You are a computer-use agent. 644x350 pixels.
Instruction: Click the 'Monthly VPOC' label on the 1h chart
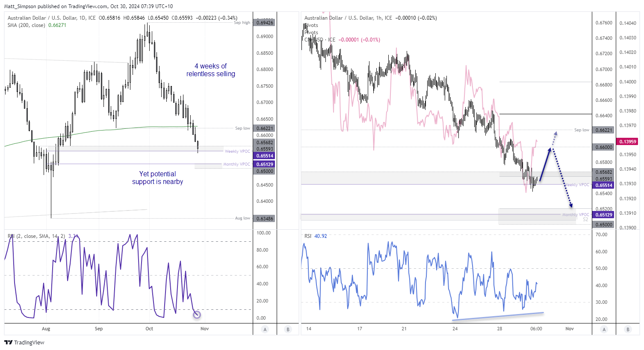point(576,215)
